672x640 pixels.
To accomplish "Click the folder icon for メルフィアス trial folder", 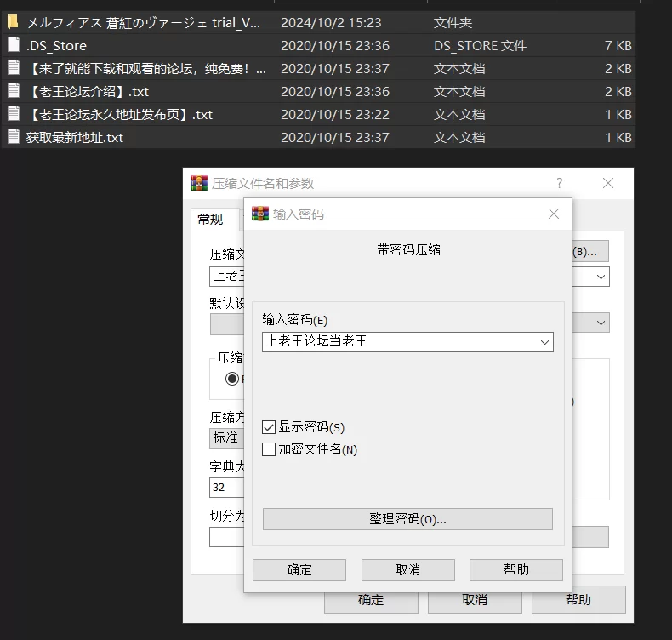I will [x=13, y=22].
